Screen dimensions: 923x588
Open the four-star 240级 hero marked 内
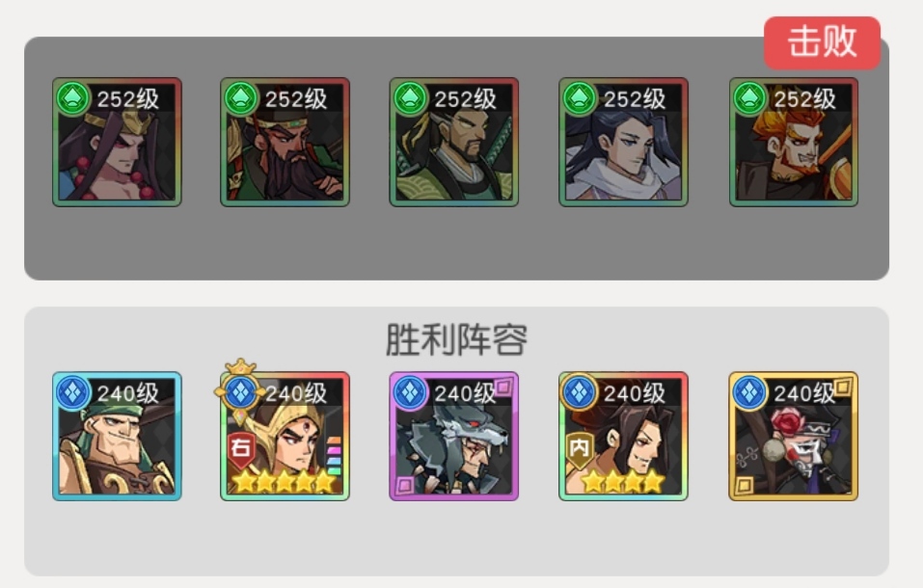623,436
